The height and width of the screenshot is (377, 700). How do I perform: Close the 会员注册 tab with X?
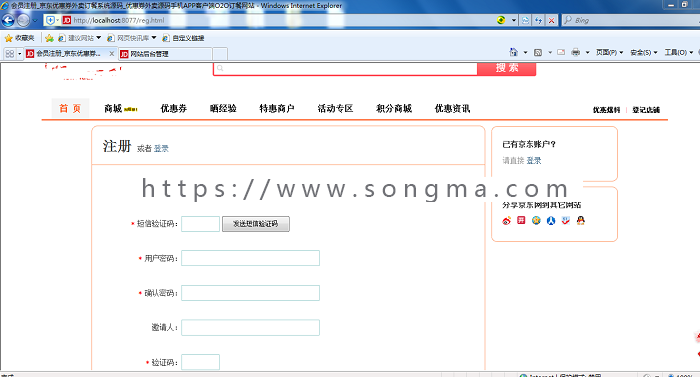tap(112, 54)
